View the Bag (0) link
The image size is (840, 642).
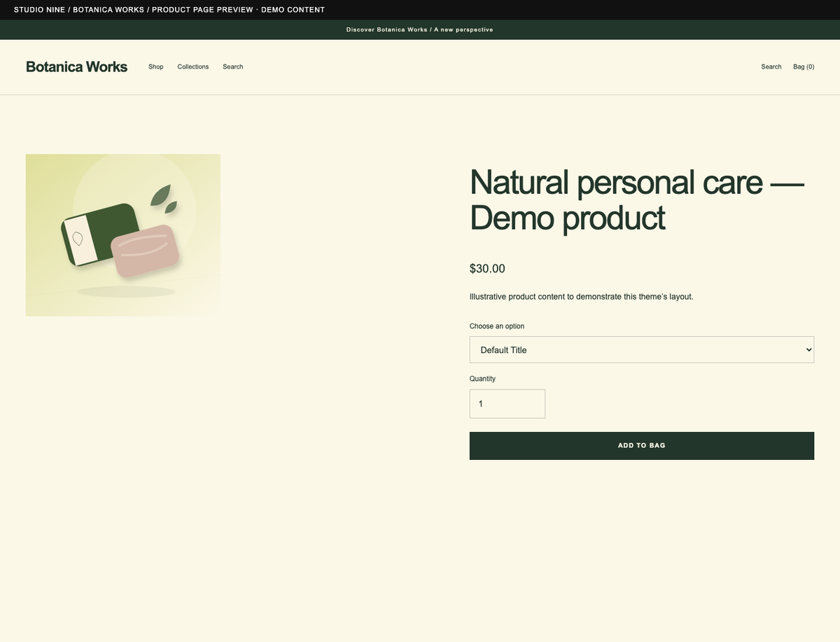[804, 67]
